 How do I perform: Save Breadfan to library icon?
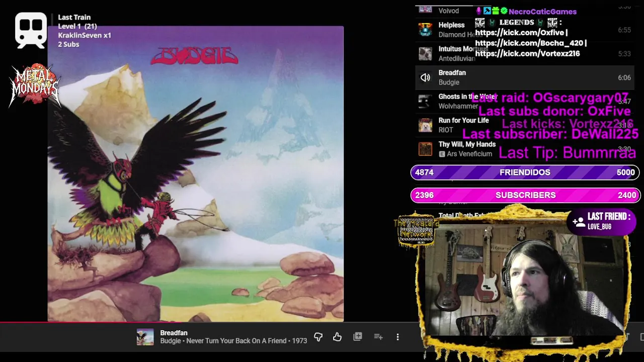[358, 337]
